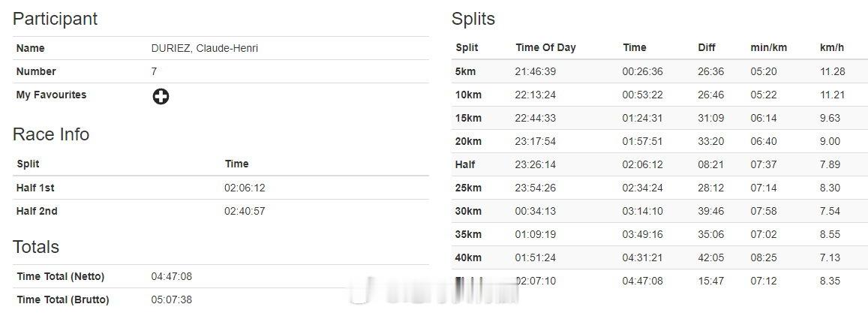Select participant name DURIEZ, Claude-Henri
Viewport: 868px width, 313px height.
pos(205,48)
